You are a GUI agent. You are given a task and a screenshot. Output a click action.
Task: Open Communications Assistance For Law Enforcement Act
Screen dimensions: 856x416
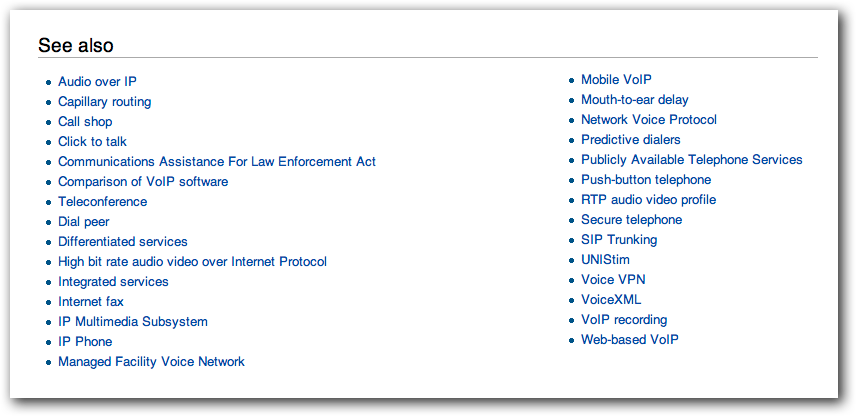click(x=217, y=162)
